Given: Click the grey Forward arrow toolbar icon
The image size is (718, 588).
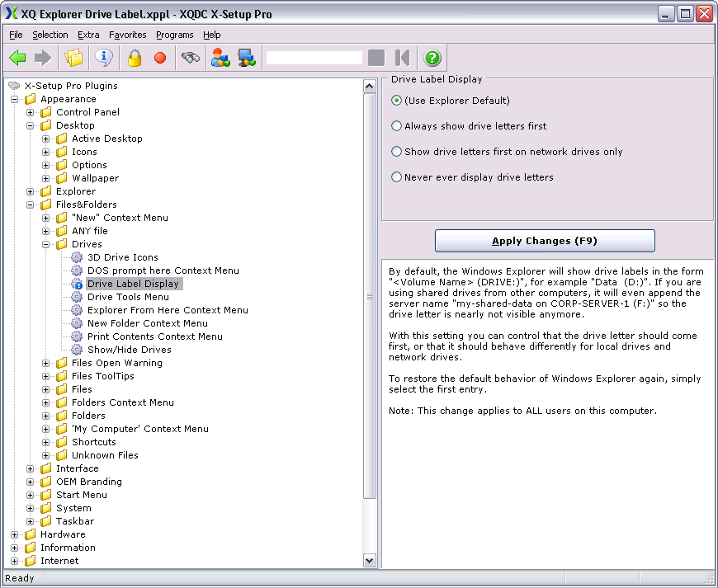Looking at the screenshot, I should [x=43, y=58].
